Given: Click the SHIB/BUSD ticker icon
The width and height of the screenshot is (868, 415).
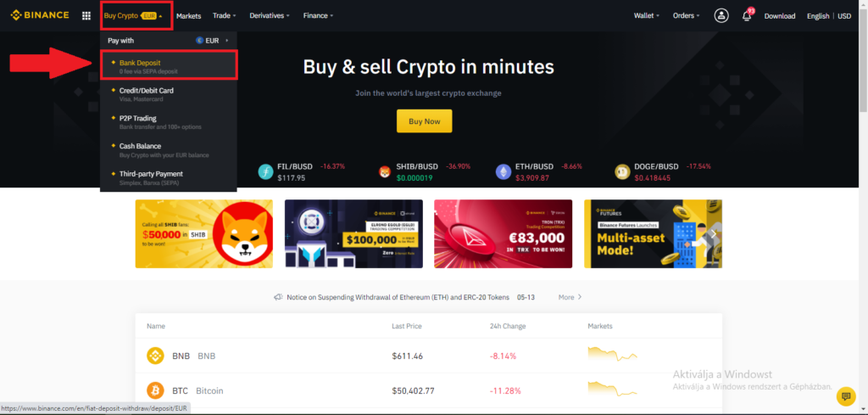Looking at the screenshot, I should pyautogui.click(x=385, y=172).
